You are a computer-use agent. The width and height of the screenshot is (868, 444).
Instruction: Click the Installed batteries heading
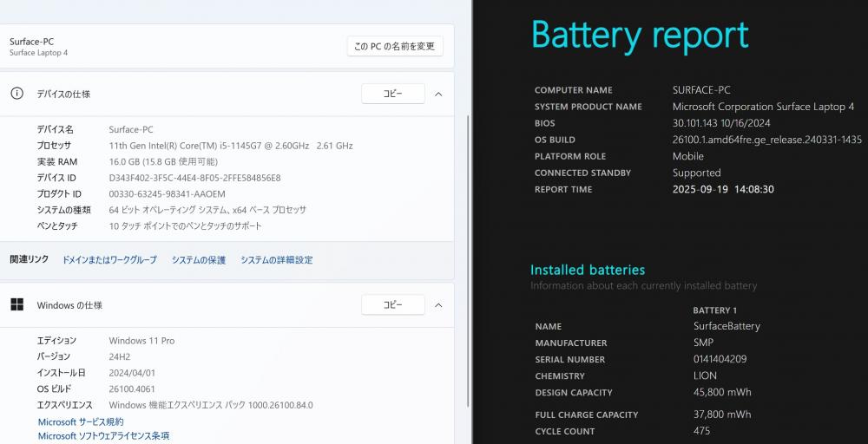[x=588, y=271]
